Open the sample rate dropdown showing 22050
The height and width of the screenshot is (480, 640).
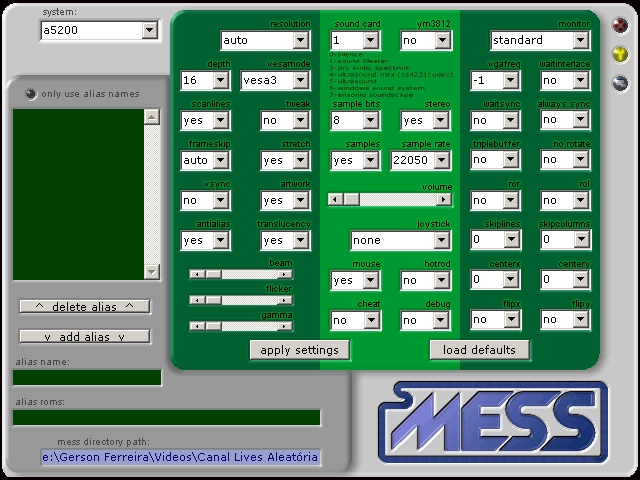coord(441,160)
